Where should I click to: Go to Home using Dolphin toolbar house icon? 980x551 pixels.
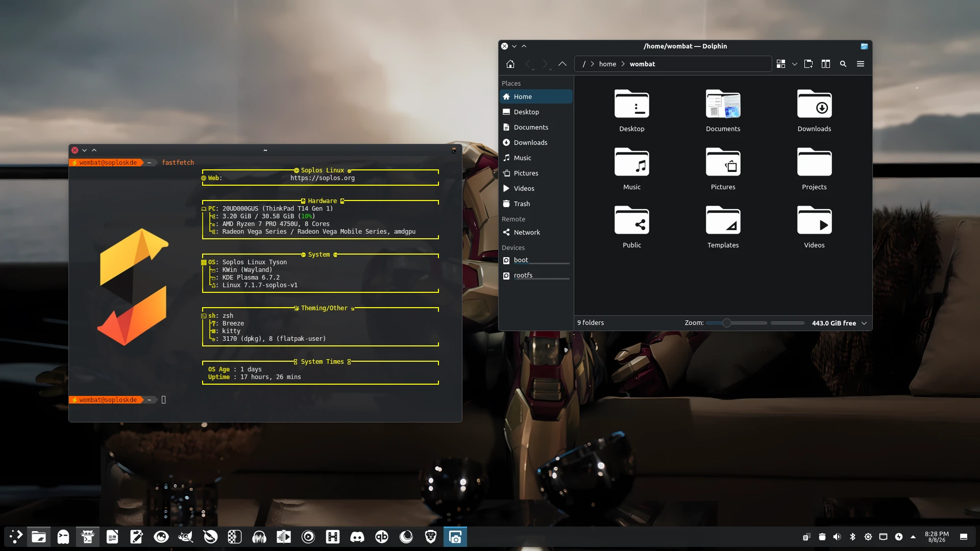click(510, 64)
